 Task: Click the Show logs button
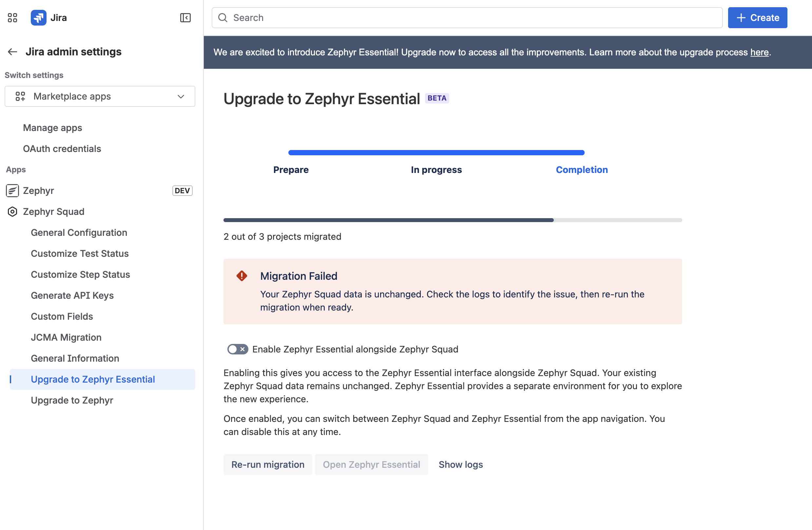461,464
